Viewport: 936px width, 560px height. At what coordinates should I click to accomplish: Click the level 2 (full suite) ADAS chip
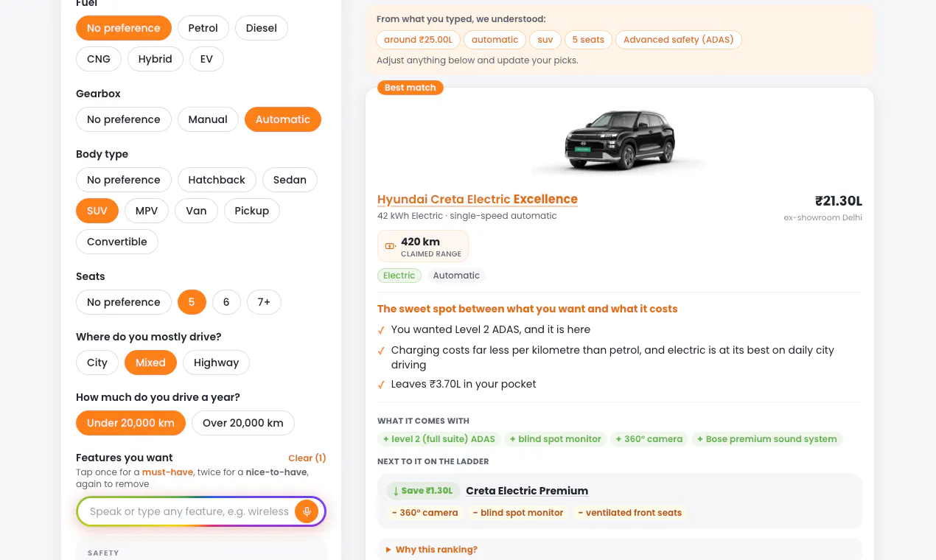(x=439, y=439)
